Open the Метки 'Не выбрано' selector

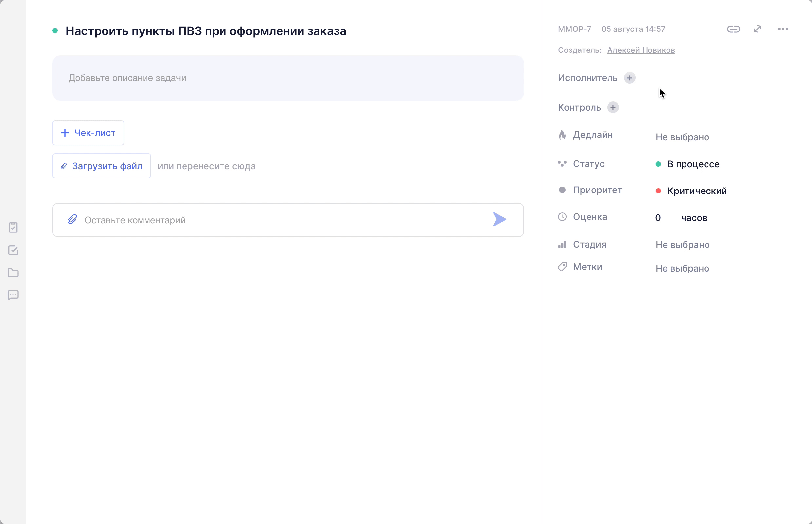[x=682, y=268]
